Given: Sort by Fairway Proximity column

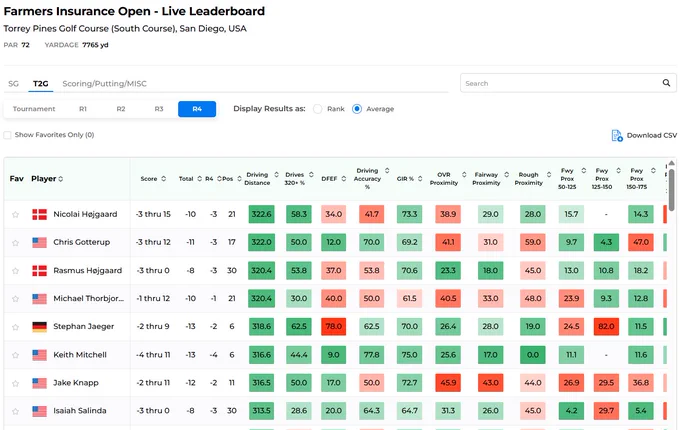Looking at the screenshot, I should pyautogui.click(x=507, y=175).
